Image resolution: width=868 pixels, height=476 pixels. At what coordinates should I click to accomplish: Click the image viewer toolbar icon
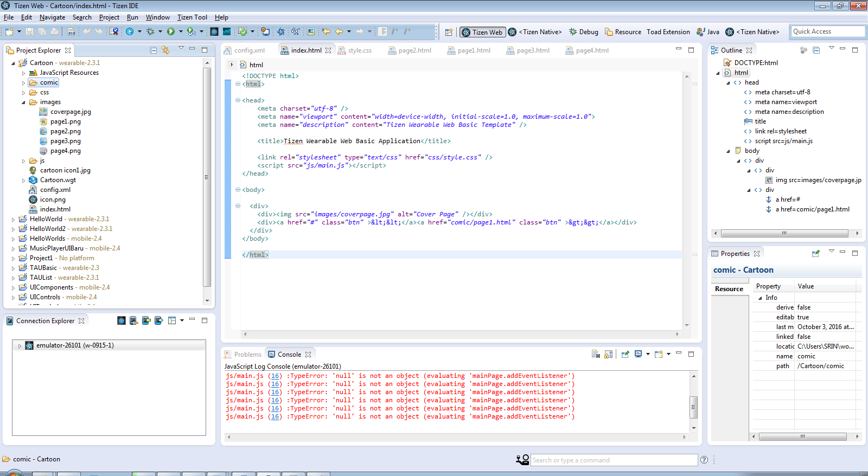311,31
